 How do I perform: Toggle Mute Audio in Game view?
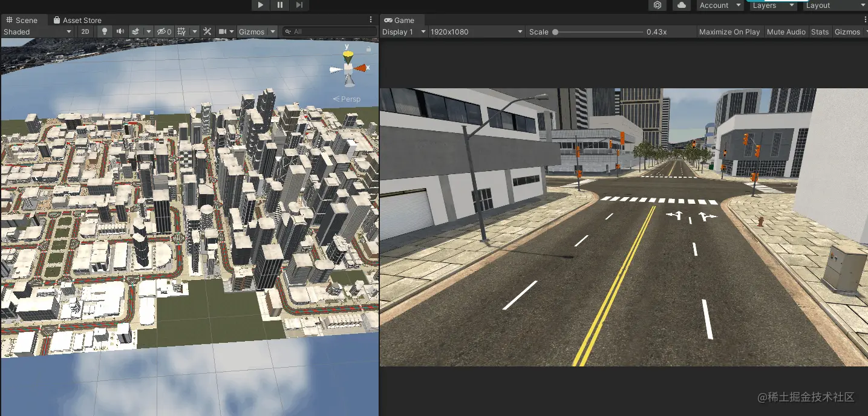[786, 31]
